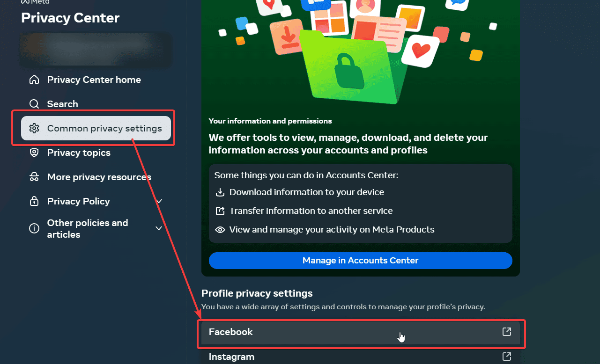Select Privacy topics in sidebar
The height and width of the screenshot is (364, 600).
(x=79, y=153)
